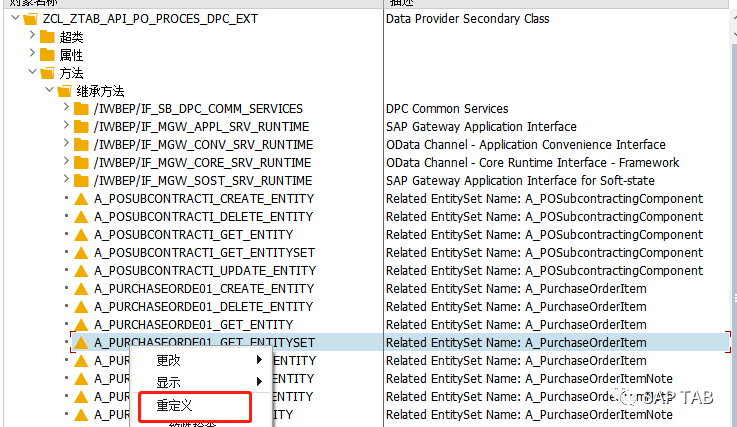Click folder icon of /IWBEP/IF_MGW_CORE_SRV_RUNTIME
The height and width of the screenshot is (427, 737).
pyautogui.click(x=81, y=163)
